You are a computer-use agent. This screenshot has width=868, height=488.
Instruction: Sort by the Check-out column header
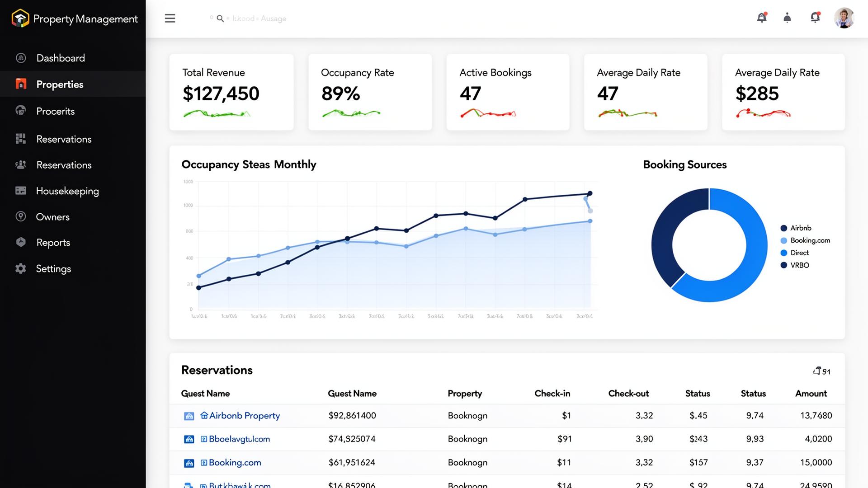tap(628, 394)
